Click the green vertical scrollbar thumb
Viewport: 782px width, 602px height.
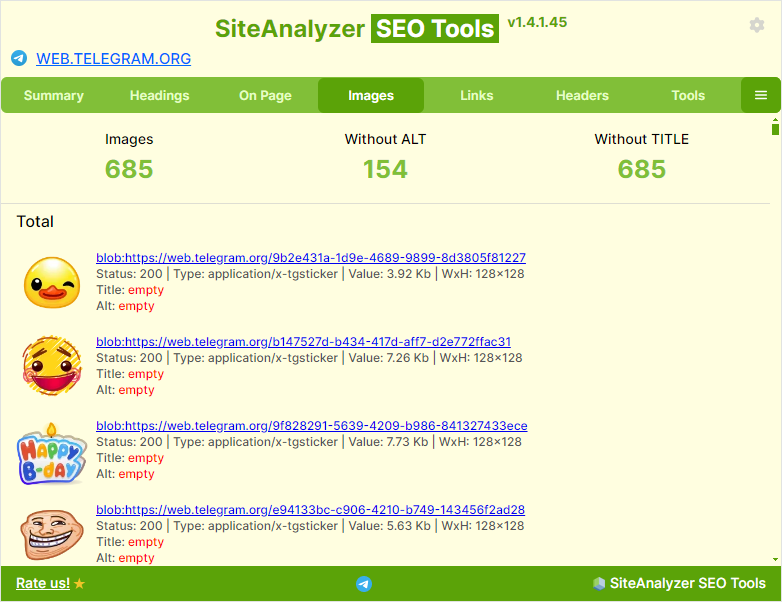(x=775, y=129)
